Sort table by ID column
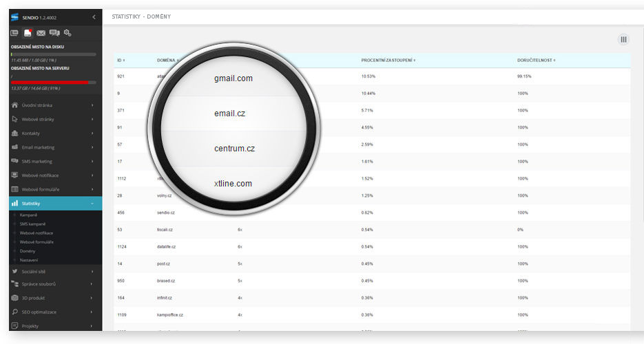Image resolution: width=644 pixels, height=344 pixels. 121,61
